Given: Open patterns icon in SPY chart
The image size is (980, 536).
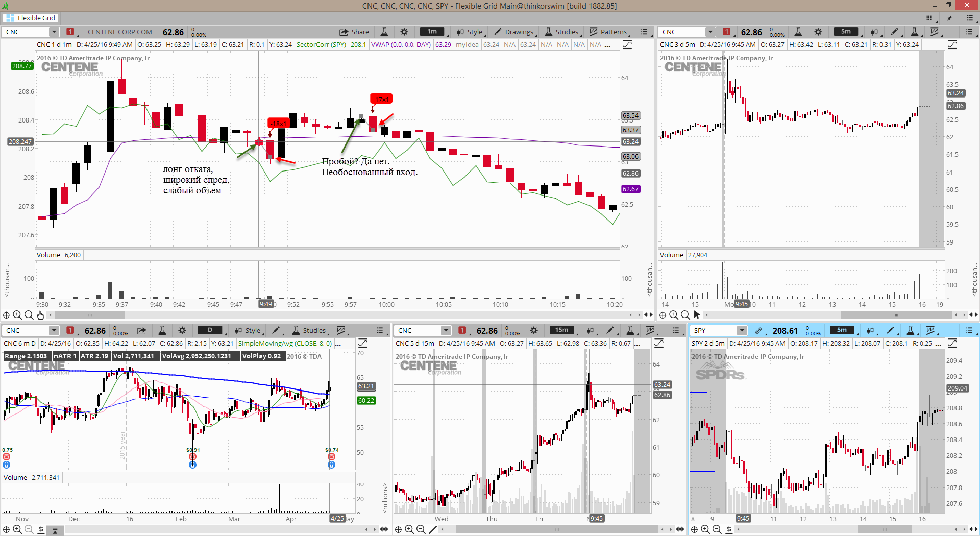Looking at the screenshot, I should 930,330.
